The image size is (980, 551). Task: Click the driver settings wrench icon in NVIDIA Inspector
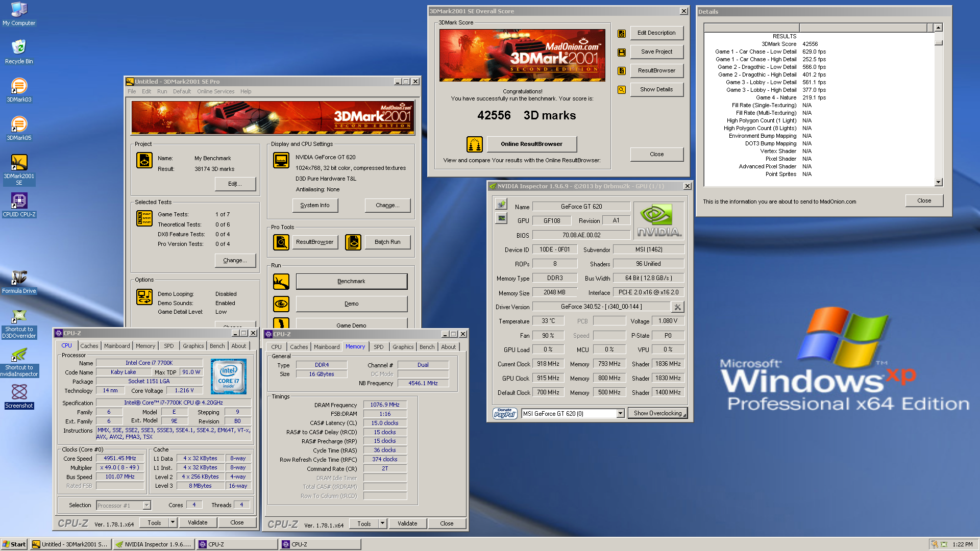pyautogui.click(x=677, y=307)
